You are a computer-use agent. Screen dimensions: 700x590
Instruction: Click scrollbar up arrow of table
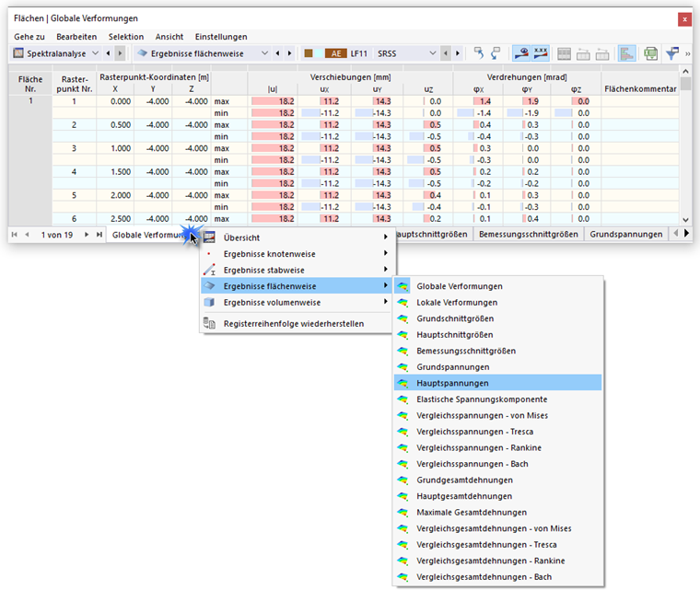point(685,72)
